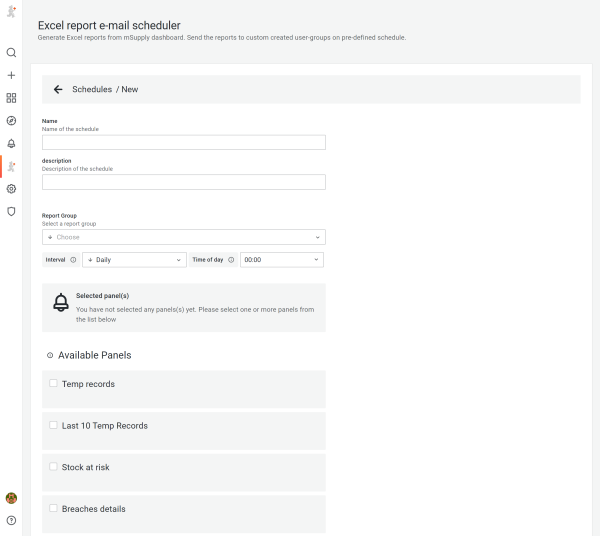Open the Configuration gear icon

(11, 188)
